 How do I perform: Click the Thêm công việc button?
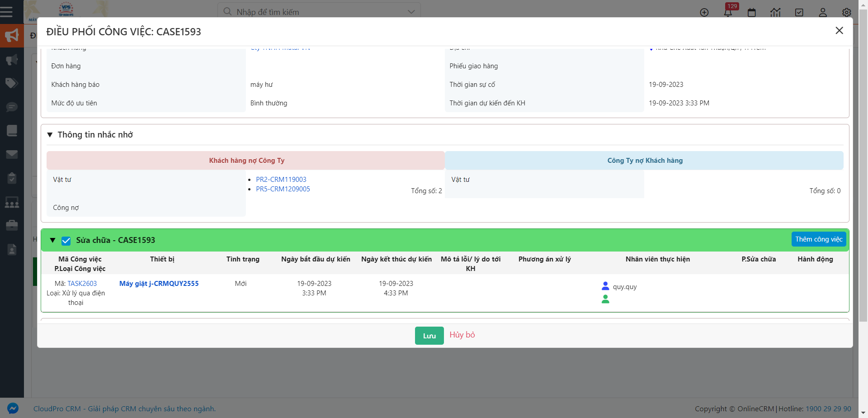click(x=819, y=239)
